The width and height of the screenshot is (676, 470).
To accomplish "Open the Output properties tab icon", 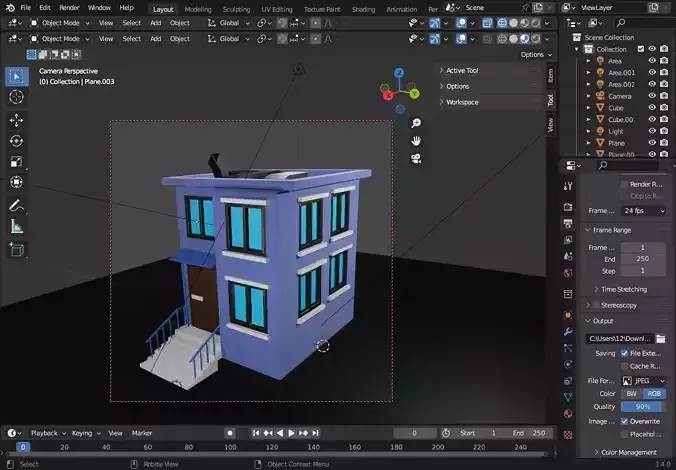I will click(568, 223).
